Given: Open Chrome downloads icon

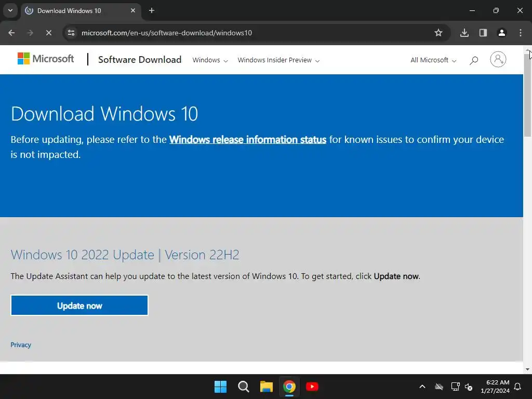Looking at the screenshot, I should tap(464, 33).
